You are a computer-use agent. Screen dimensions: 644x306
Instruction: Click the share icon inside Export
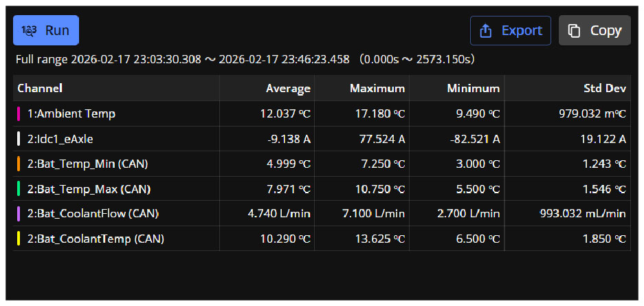point(486,31)
